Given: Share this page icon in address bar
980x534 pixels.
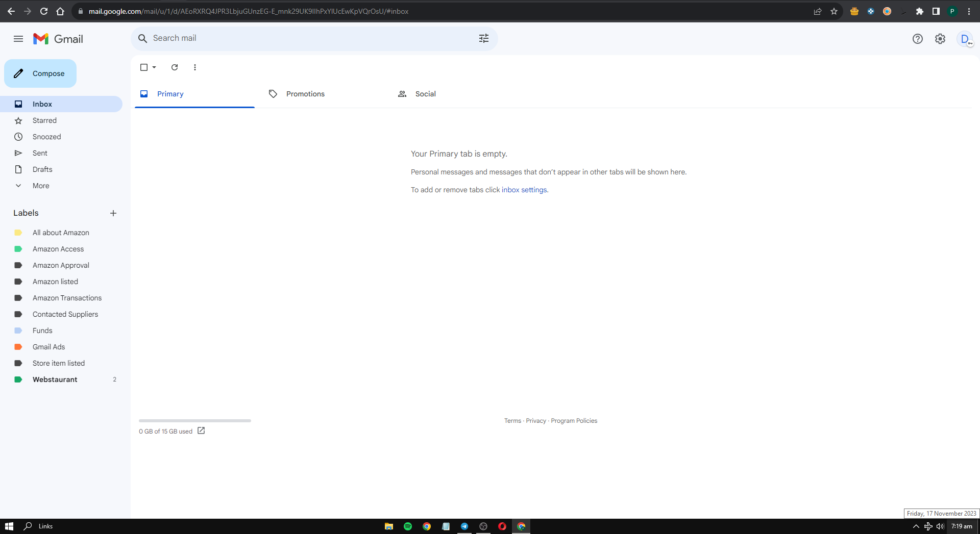Looking at the screenshot, I should (x=818, y=11).
